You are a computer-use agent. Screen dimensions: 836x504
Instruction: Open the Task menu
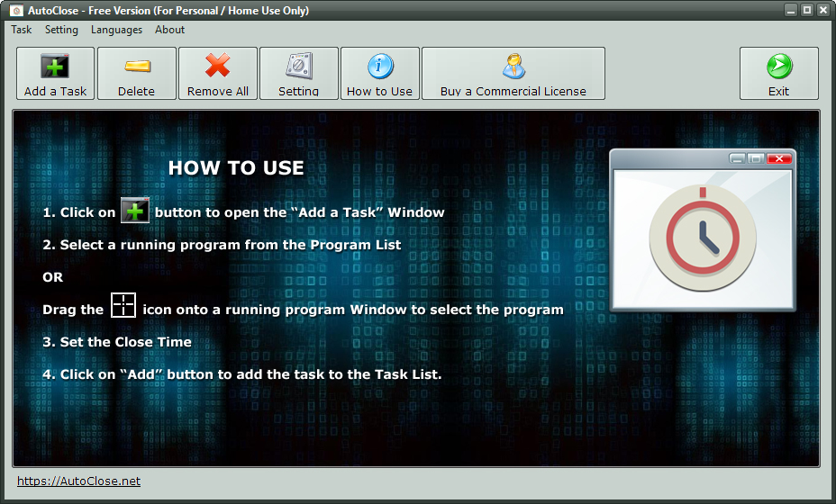click(21, 30)
